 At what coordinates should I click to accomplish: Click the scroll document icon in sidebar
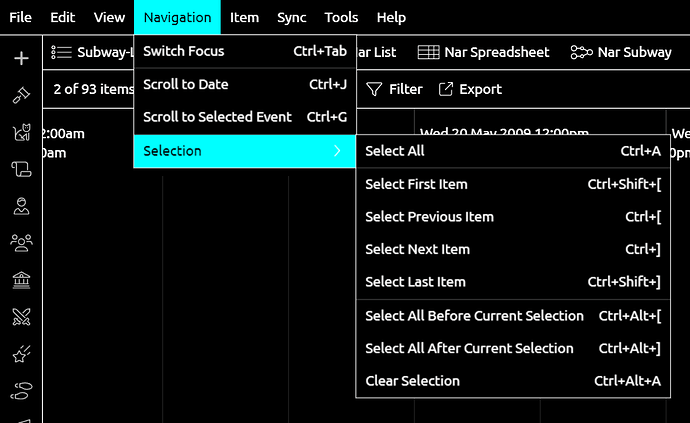[x=21, y=169]
